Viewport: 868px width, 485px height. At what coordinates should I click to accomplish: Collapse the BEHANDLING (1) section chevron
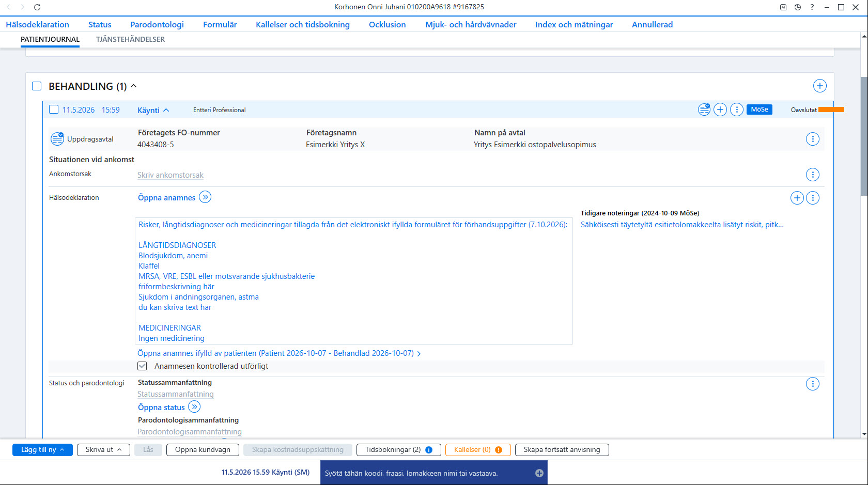[x=134, y=86]
